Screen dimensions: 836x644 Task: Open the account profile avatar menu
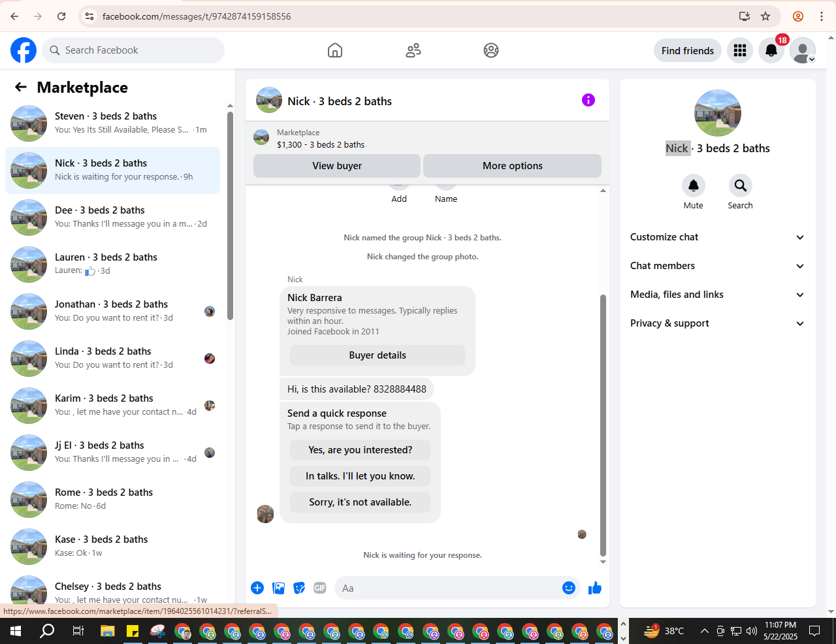[803, 50]
